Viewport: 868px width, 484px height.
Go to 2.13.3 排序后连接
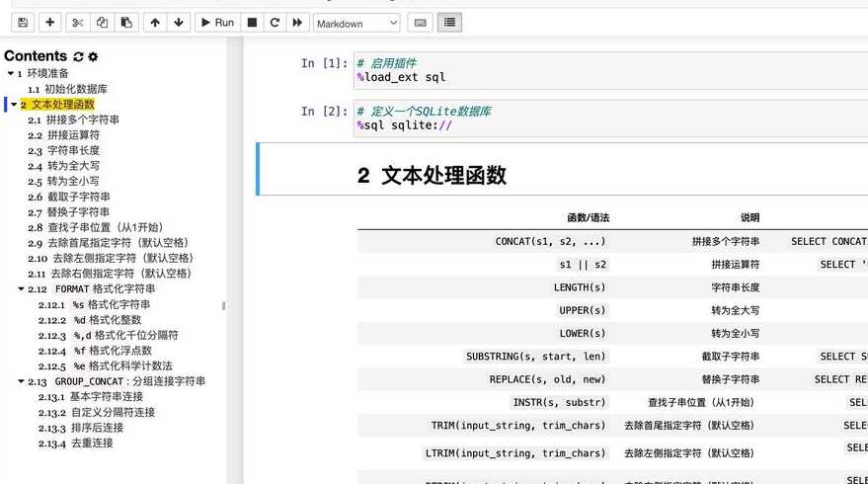81,428
